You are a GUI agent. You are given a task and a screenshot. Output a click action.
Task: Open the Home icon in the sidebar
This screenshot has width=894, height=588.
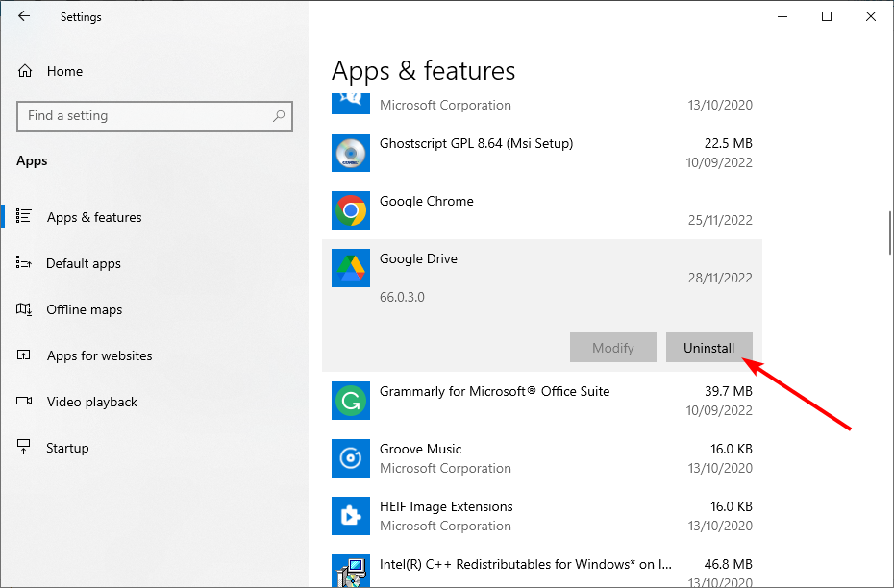point(25,71)
